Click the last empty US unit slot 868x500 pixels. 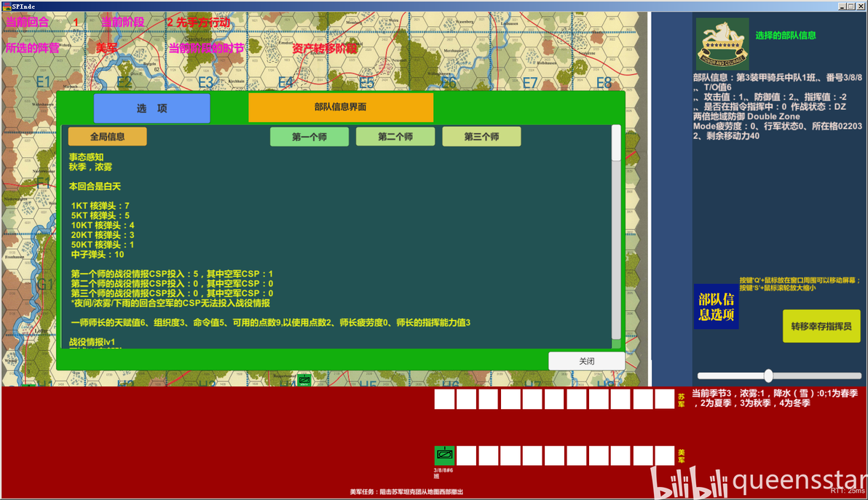664,456
